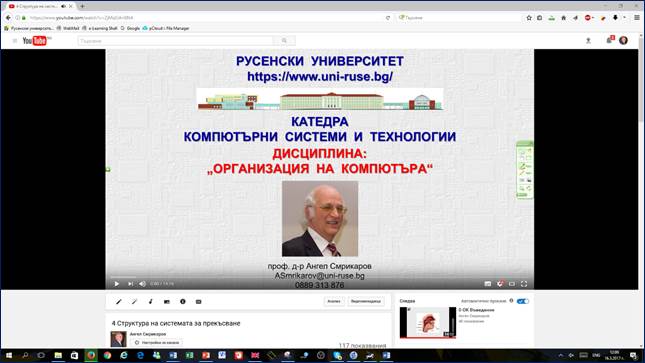Seek on the video progress bar
Screen dimensions: 645x363
click(x=320, y=277)
